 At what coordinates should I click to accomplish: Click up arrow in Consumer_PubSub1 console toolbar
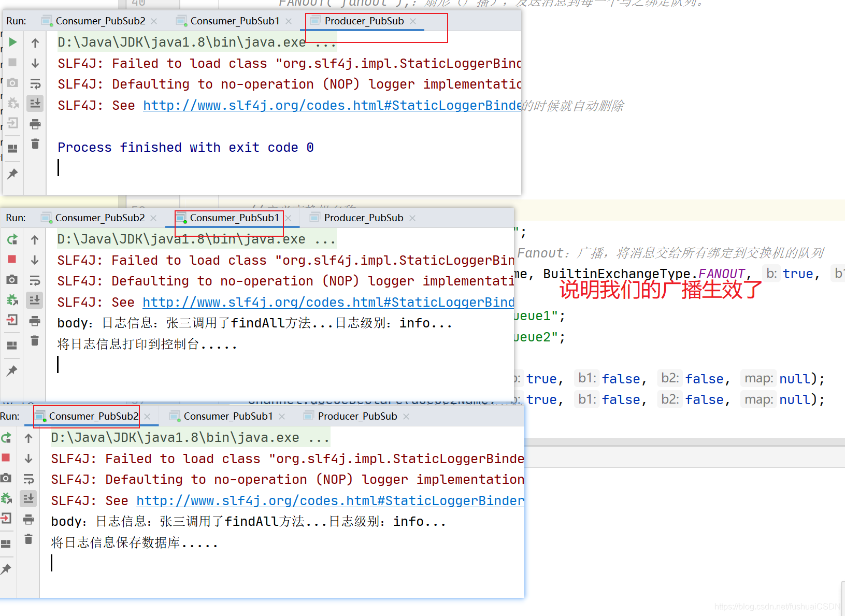tap(35, 239)
